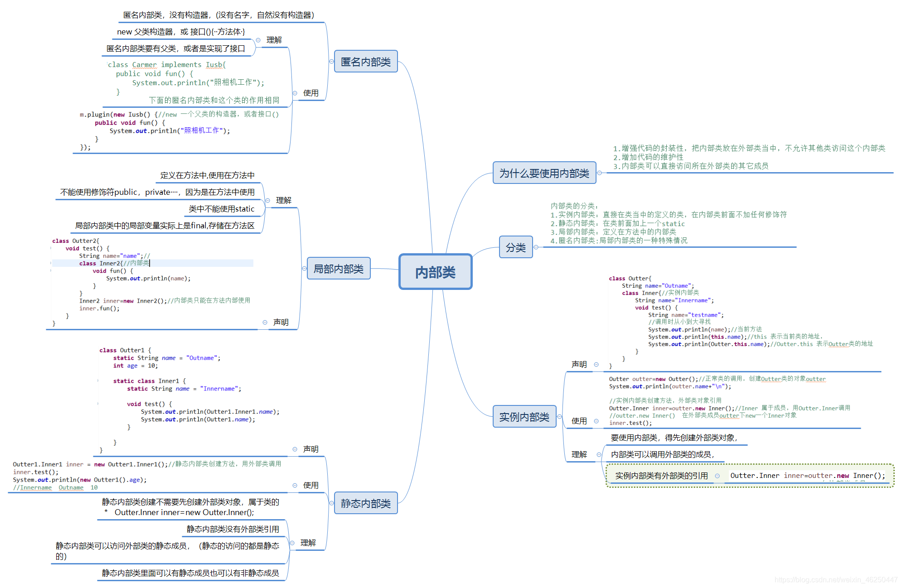Select 静态内部类创建不需要先创建外部类对象 note

(x=190, y=507)
